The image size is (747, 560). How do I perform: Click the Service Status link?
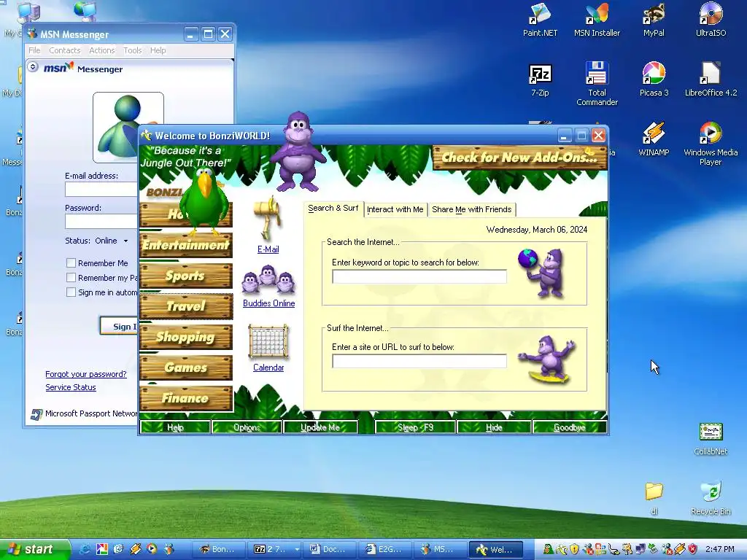pyautogui.click(x=71, y=388)
